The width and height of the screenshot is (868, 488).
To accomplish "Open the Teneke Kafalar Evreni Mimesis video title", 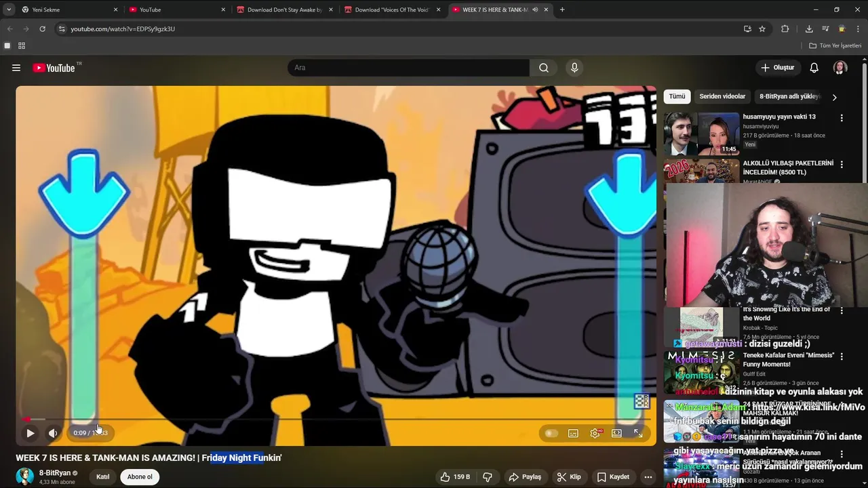I will tap(789, 359).
